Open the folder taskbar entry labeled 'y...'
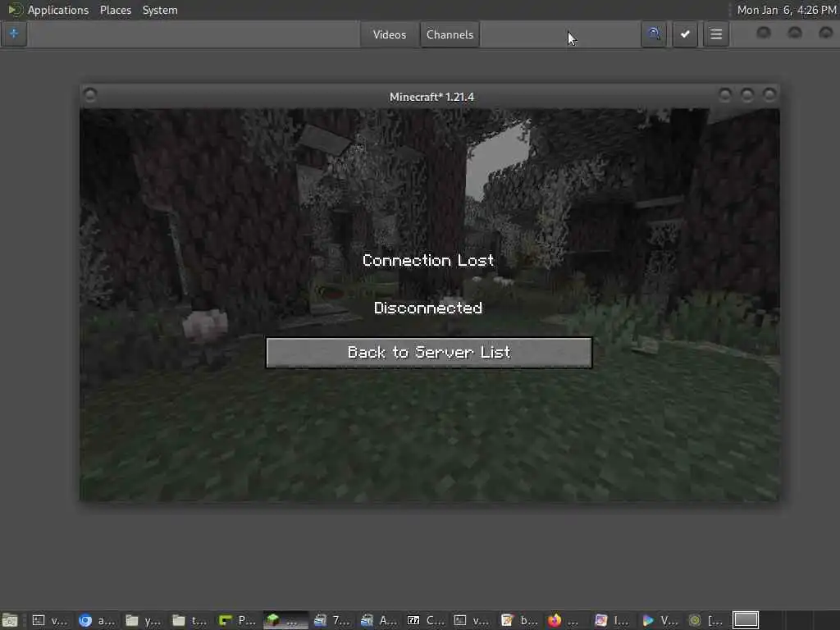840x630 pixels. point(143,620)
